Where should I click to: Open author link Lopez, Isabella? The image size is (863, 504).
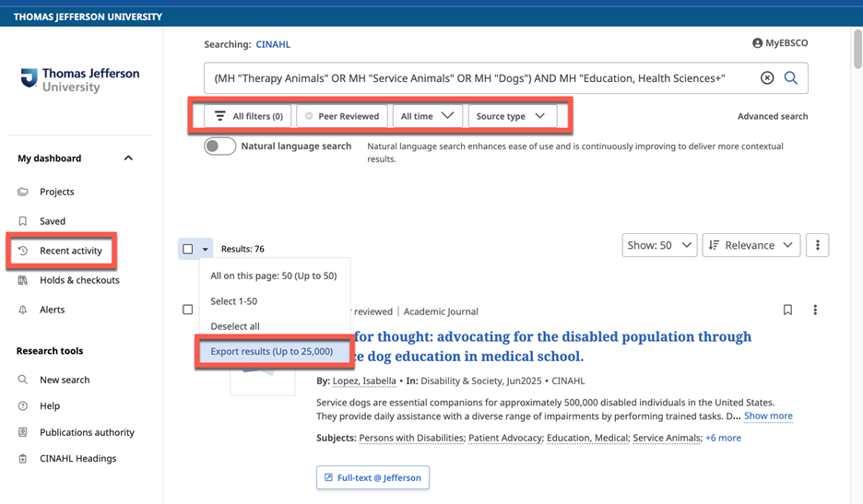364,381
